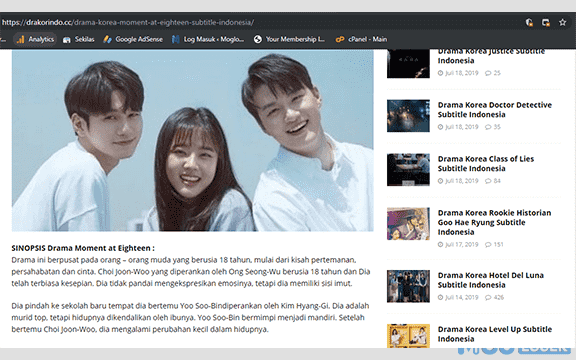
Task: Click the Class of Lies thumbnail
Action: tap(408, 170)
